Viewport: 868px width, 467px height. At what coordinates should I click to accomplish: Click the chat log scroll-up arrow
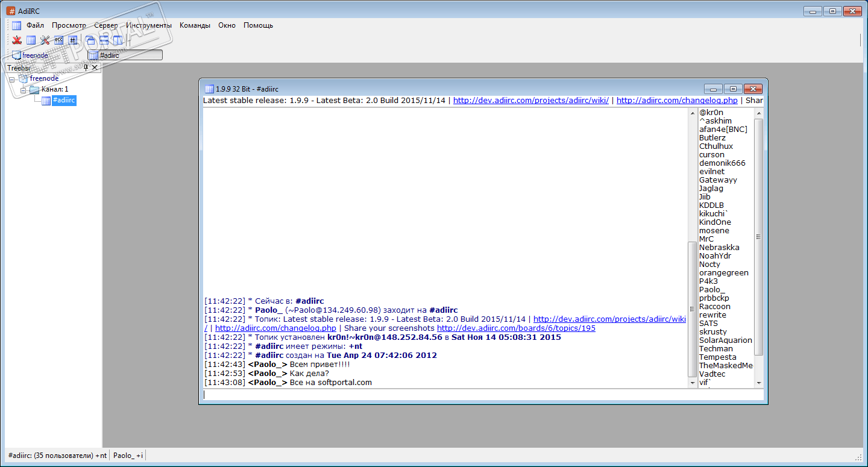pyautogui.click(x=692, y=113)
